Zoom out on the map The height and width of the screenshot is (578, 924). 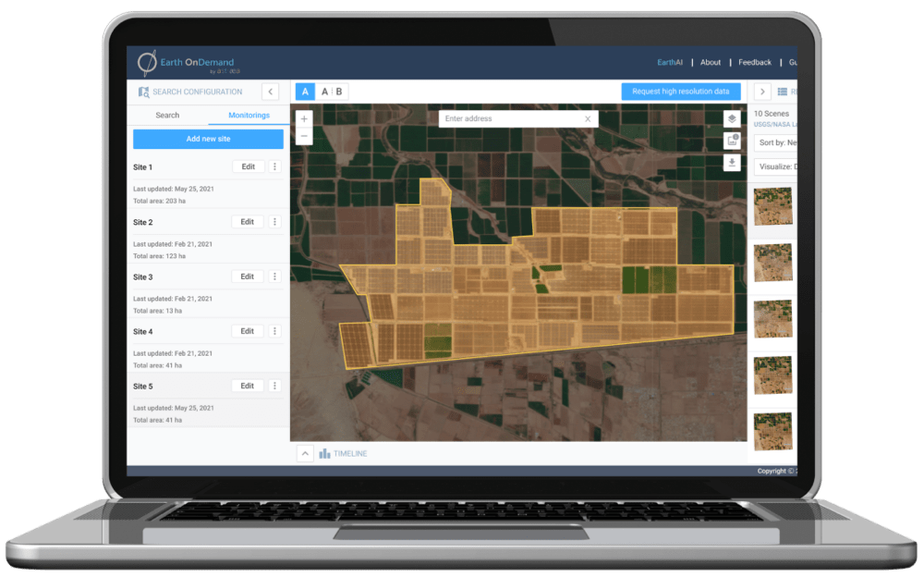(304, 137)
